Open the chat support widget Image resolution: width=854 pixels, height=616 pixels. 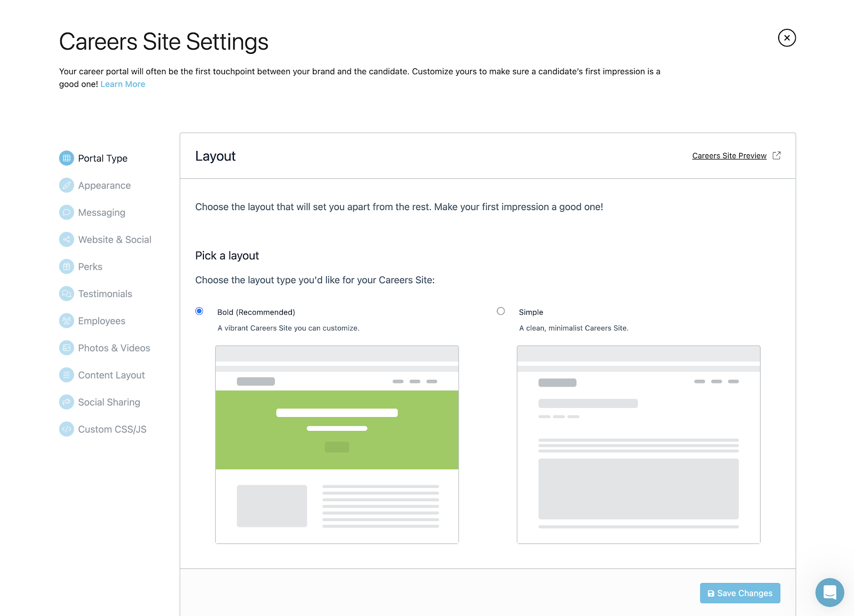click(829, 593)
